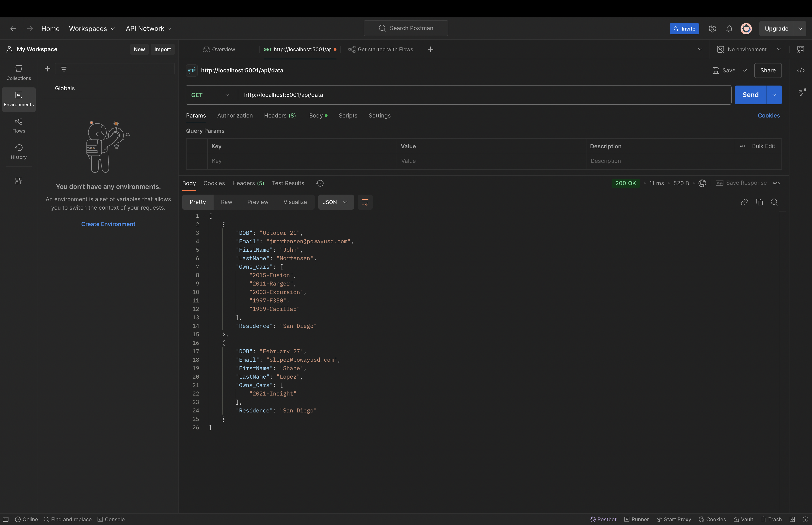Click the response history clock icon

click(320, 183)
